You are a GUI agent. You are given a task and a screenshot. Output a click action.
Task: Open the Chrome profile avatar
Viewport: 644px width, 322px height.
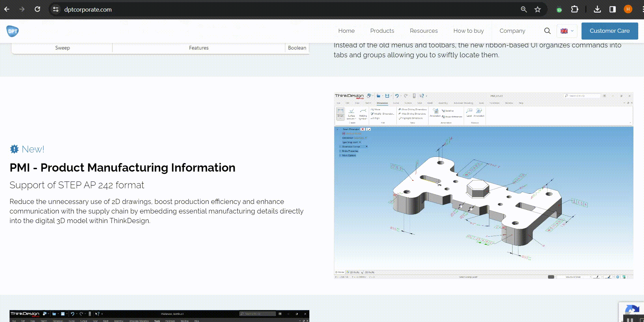pos(628,9)
